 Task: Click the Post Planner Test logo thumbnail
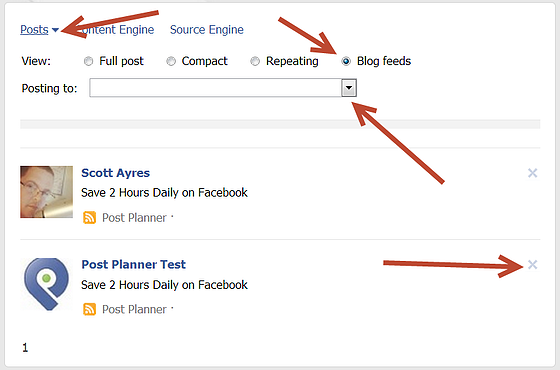pos(46,284)
